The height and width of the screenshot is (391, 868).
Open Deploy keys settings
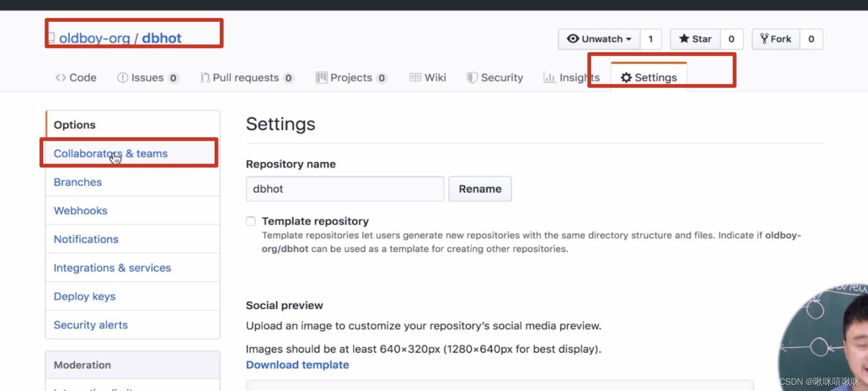133,296
